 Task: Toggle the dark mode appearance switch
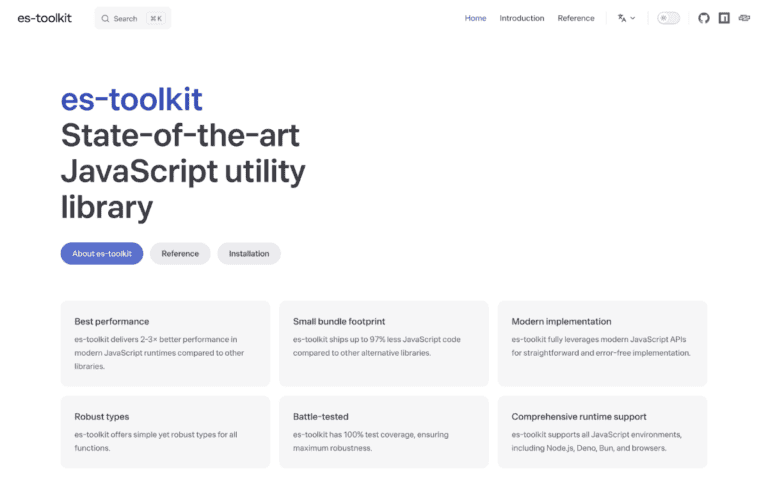pos(668,18)
